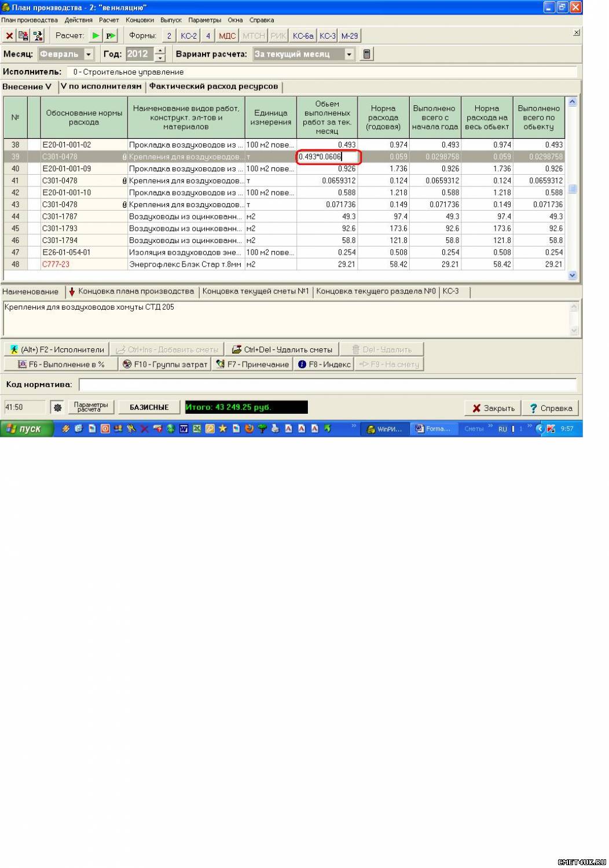
Task: Click the RU language indicator in the tray
Action: 502,429
